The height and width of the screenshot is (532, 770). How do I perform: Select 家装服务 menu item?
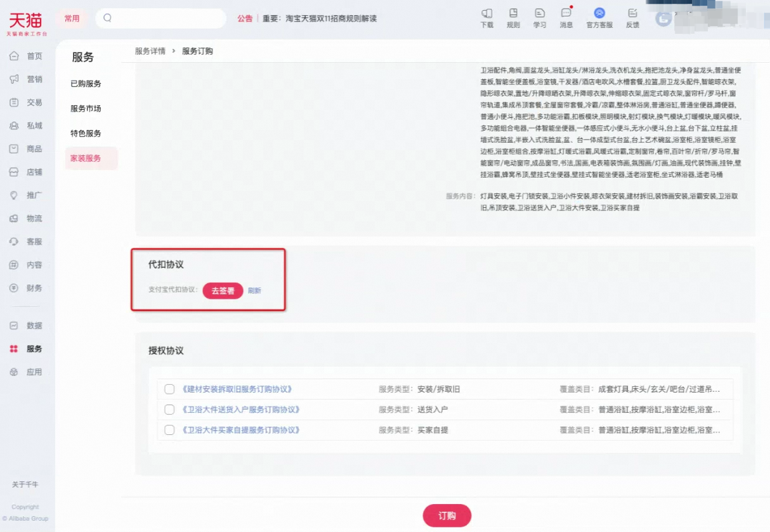click(x=91, y=158)
